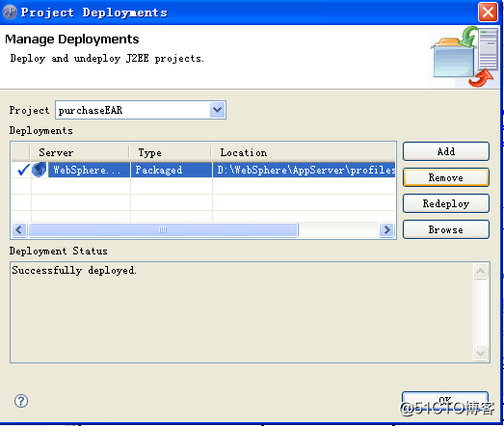Click the Browse button

click(x=446, y=229)
